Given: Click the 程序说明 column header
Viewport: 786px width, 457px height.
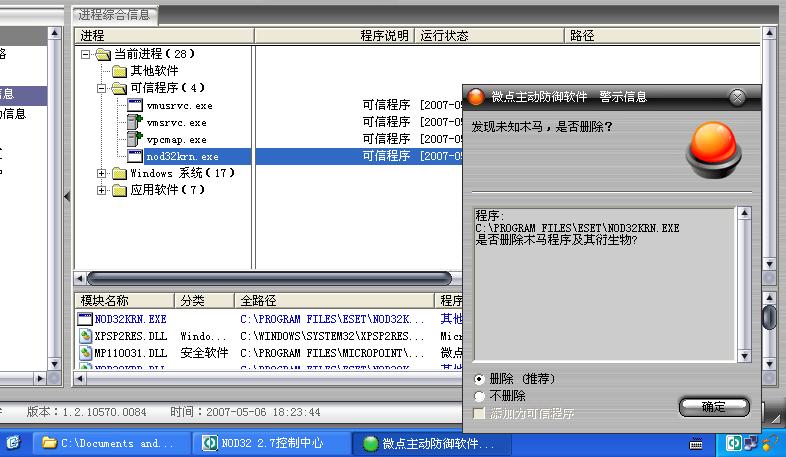Looking at the screenshot, I should 334,36.
